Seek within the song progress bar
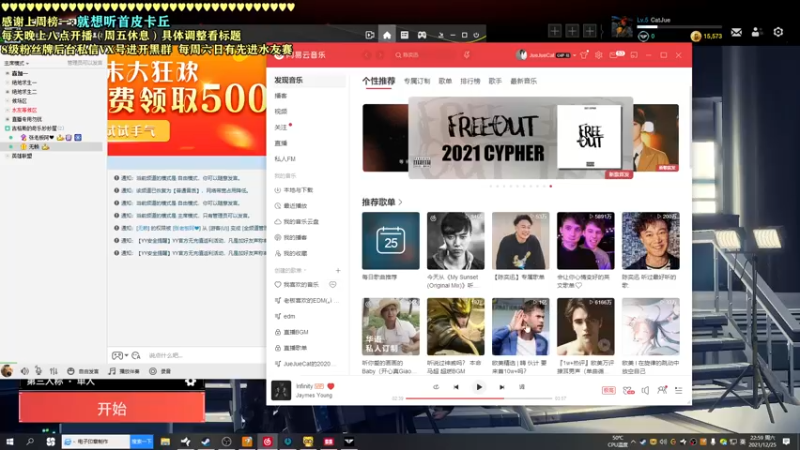This screenshot has height=450, width=800. tap(479, 398)
